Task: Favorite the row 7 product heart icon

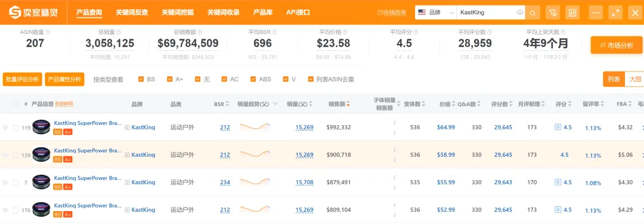Action: tap(5, 183)
